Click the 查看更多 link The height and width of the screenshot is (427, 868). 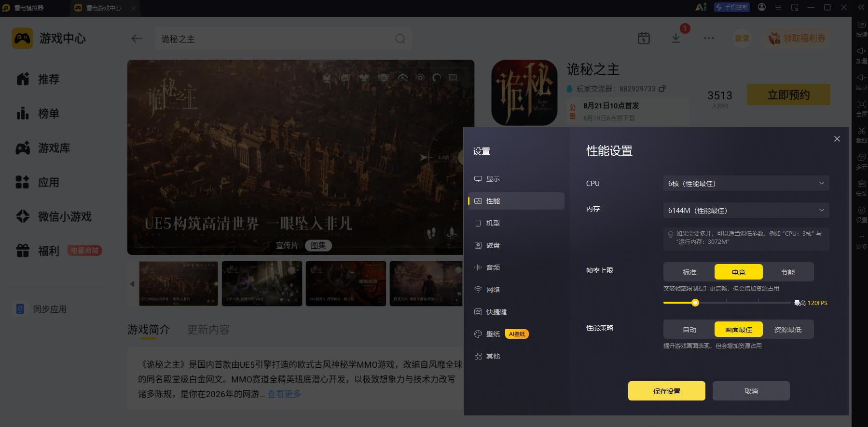tap(285, 394)
